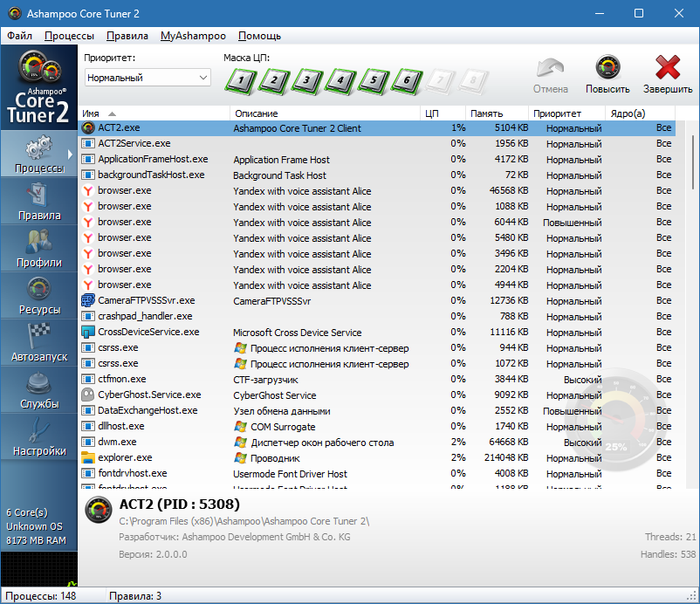Expand the Процессы sidebar arrow

pos(70,154)
